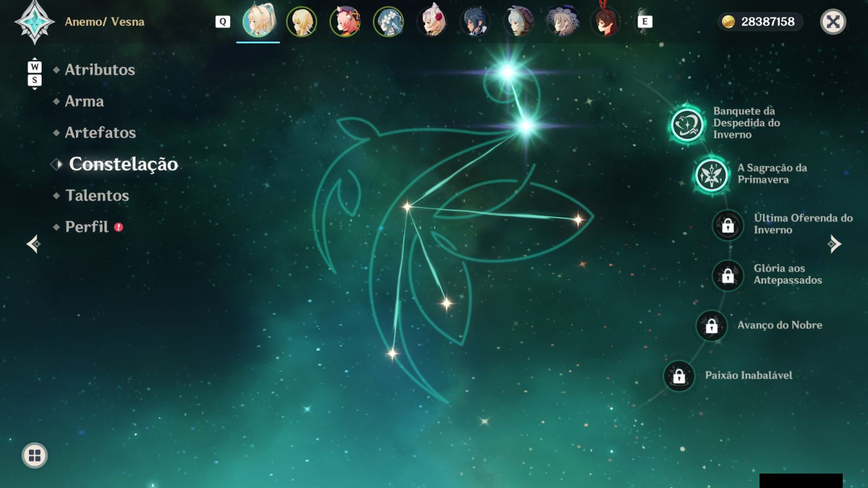Open Banquete da Despedida do Inverno constellation icon
Screen dimensions: 868x488
click(x=688, y=125)
